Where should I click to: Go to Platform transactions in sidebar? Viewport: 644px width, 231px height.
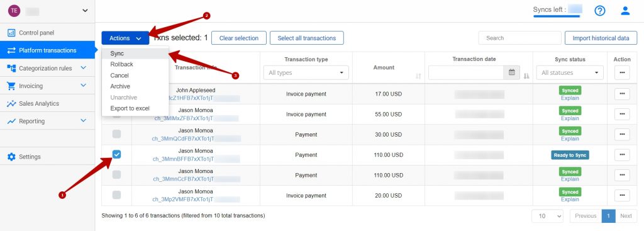47,50
